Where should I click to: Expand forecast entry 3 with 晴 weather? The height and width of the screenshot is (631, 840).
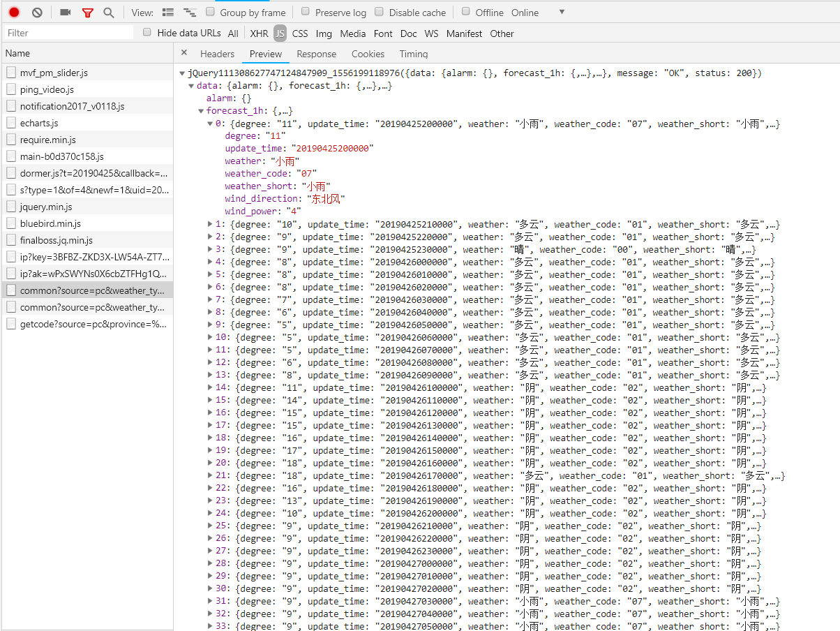click(x=211, y=249)
